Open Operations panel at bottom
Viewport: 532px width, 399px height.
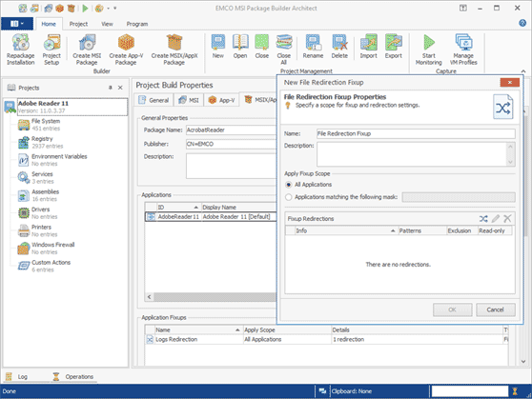[73, 377]
